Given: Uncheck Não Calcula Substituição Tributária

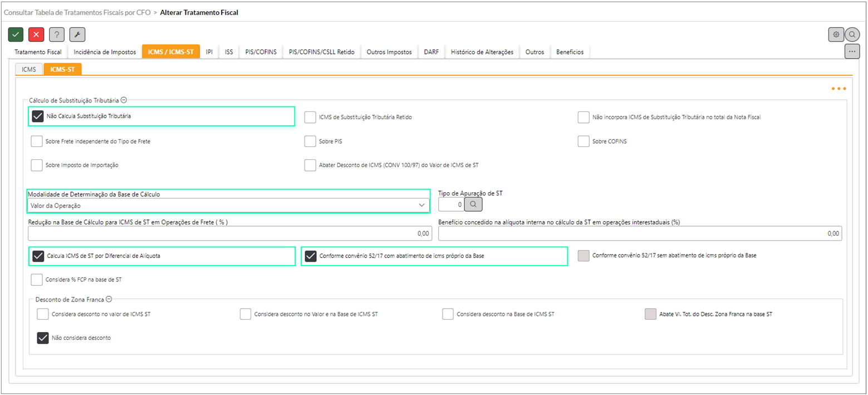Looking at the screenshot, I should [38, 116].
